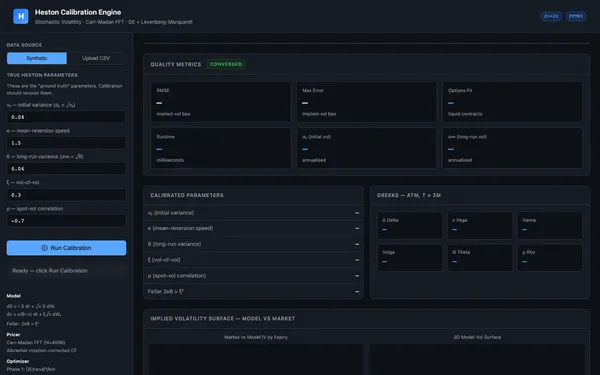The image size is (600, 375).
Task: Select the ξ (vol-of-vol) calibrated row
Action: pyautogui.click(x=253, y=260)
